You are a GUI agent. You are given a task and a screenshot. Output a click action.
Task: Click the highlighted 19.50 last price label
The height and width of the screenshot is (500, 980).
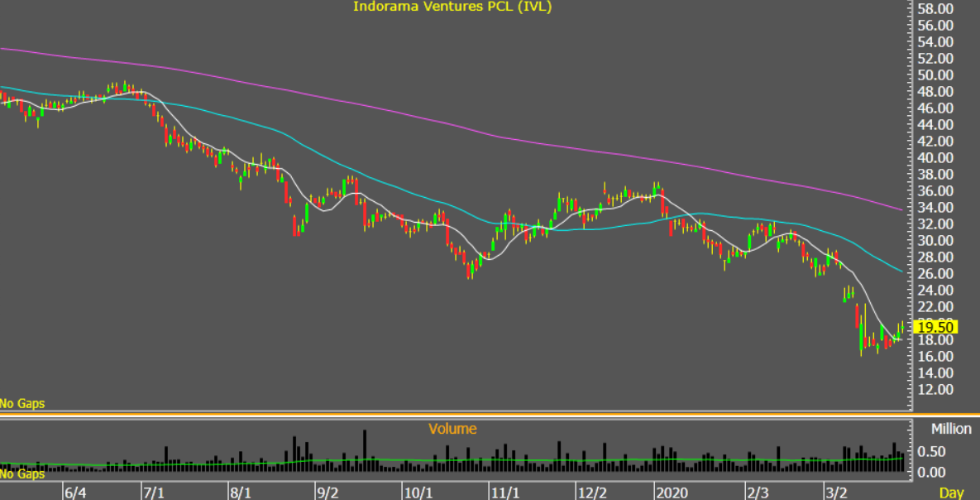pyautogui.click(x=935, y=327)
